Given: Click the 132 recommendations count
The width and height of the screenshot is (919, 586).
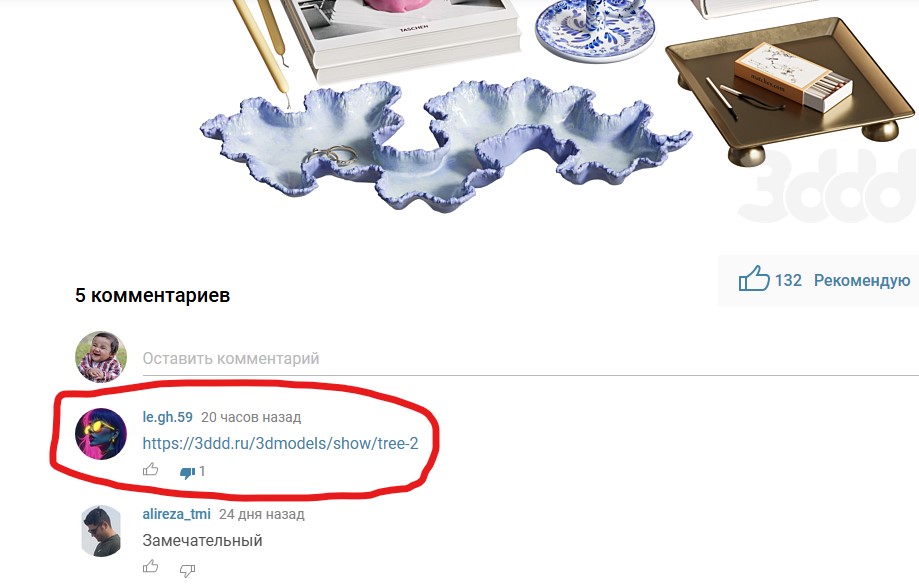Looking at the screenshot, I should 788,281.
